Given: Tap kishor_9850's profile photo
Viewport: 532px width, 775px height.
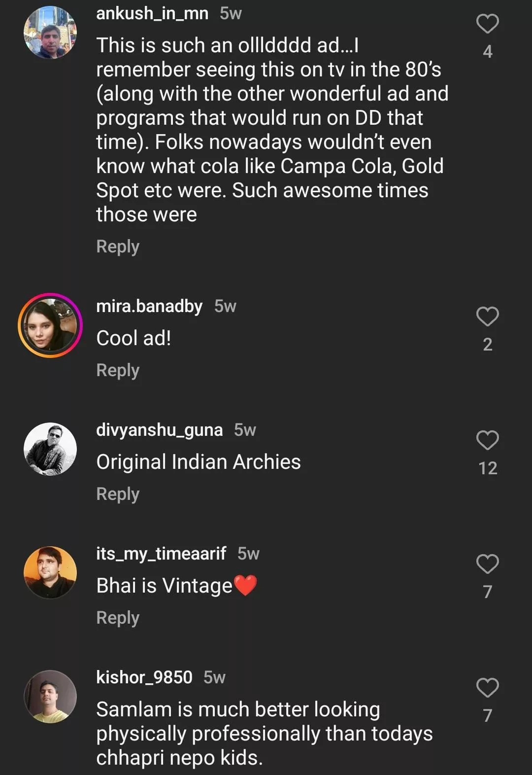Looking at the screenshot, I should (x=50, y=697).
